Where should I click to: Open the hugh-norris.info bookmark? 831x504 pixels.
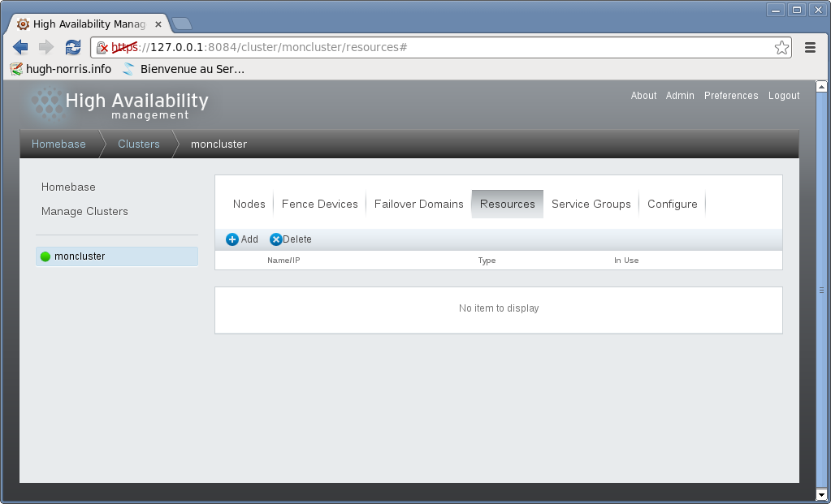pyautogui.click(x=61, y=69)
